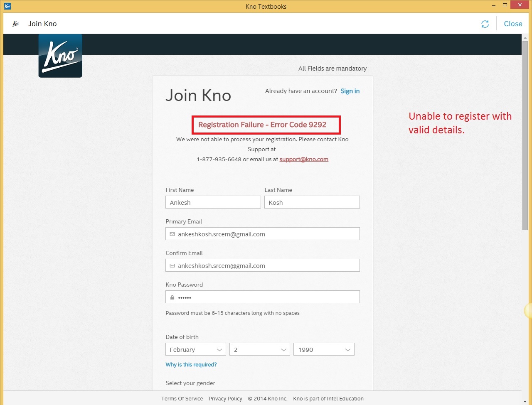Open the Sign in link
Image resolution: width=532 pixels, height=405 pixels.
coord(350,91)
